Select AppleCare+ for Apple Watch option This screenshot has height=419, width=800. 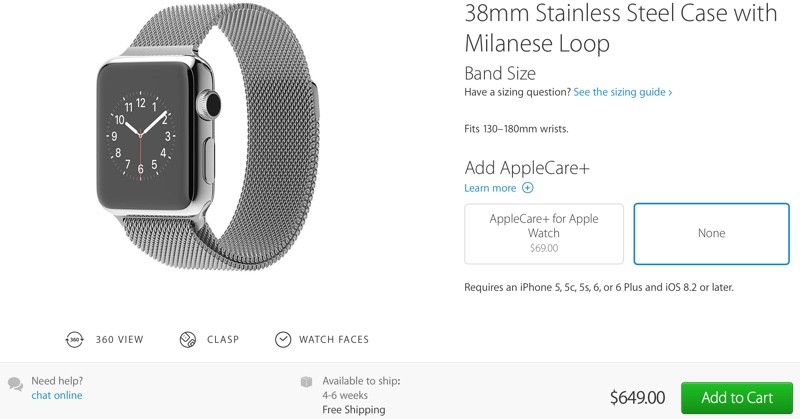[544, 234]
